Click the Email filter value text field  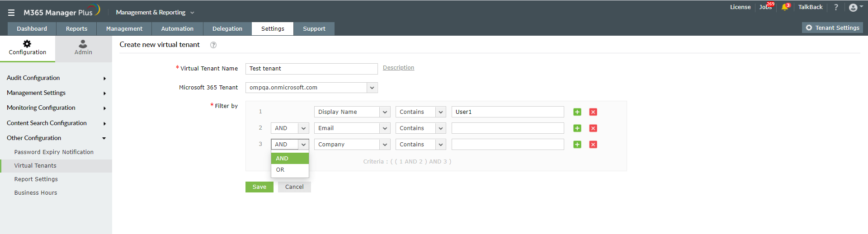point(507,128)
